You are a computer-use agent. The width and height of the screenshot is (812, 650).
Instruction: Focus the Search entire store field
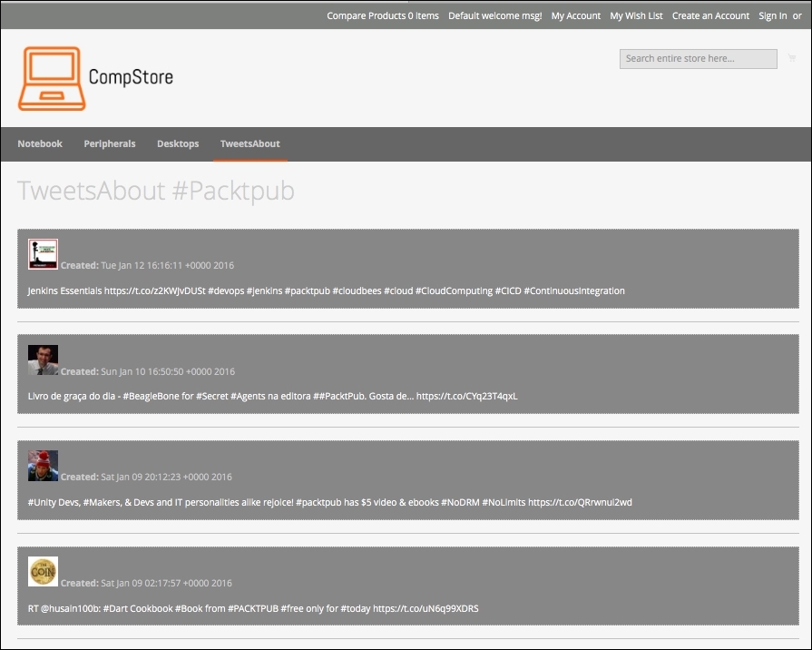(698, 59)
